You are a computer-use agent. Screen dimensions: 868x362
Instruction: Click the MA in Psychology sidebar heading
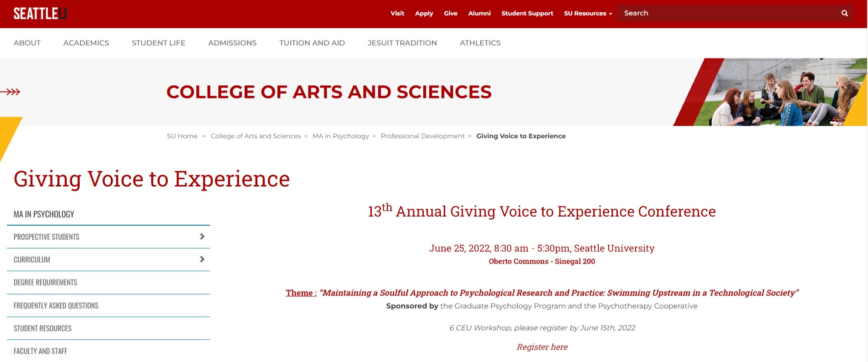pyautogui.click(x=44, y=214)
